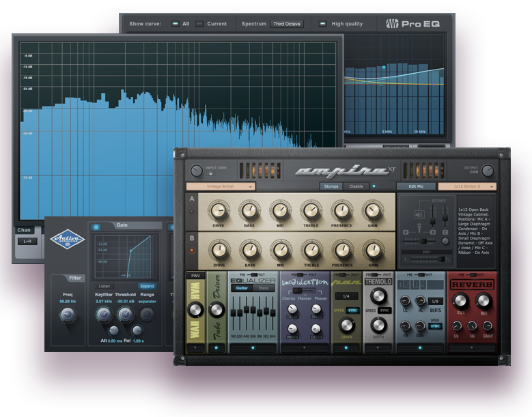Click the PWV button on Wah pedal
532x417 pixels.
(x=195, y=276)
